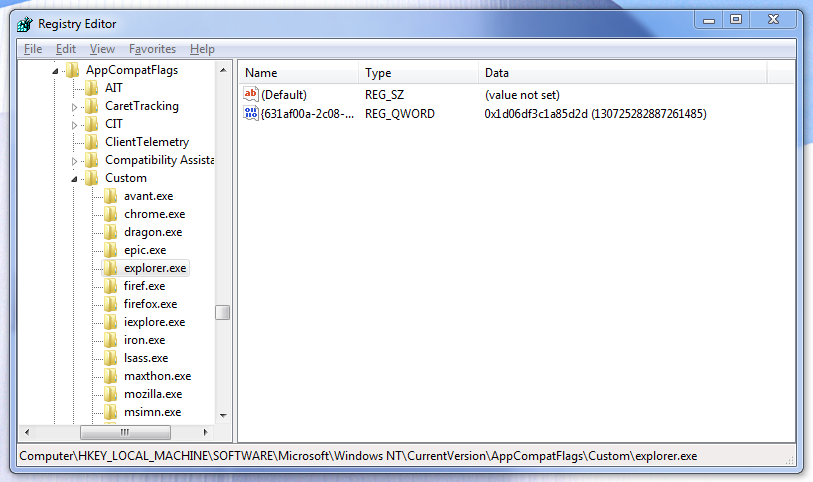
Task: Select the lsass.exe key label
Action: coord(146,358)
